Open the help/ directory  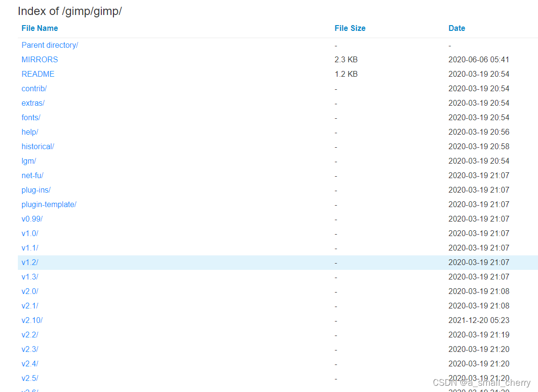coord(30,132)
